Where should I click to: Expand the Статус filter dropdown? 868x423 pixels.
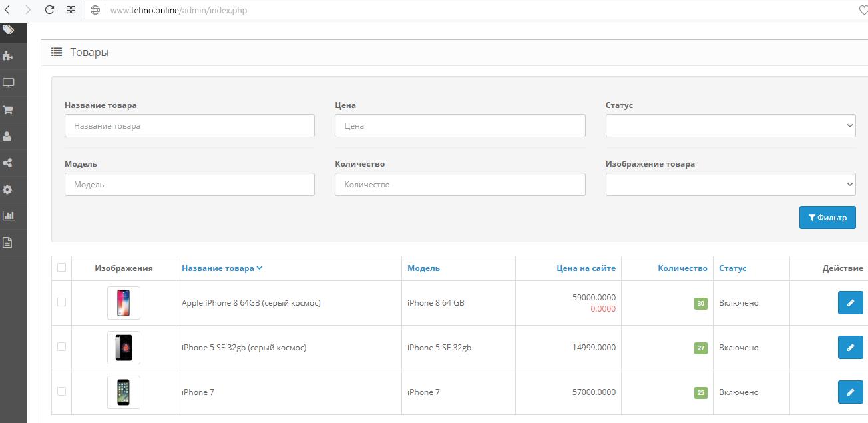coord(730,126)
